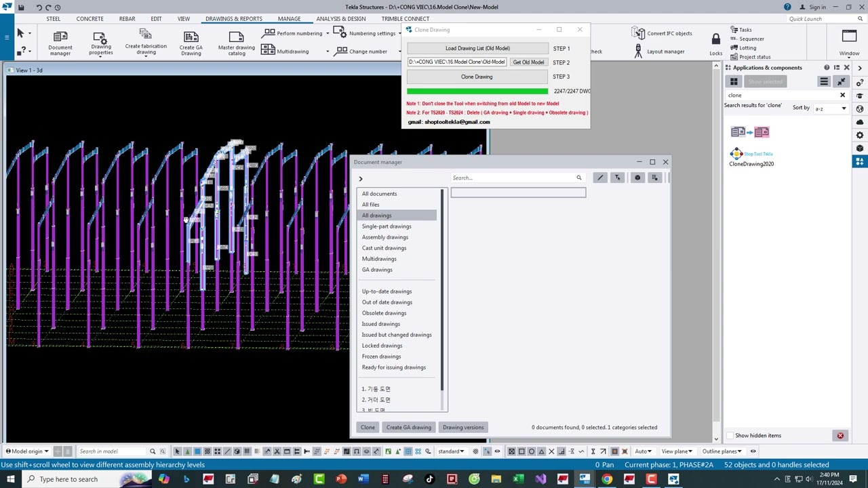
Task: Open the standard filter dropdown
Action: (x=452, y=451)
